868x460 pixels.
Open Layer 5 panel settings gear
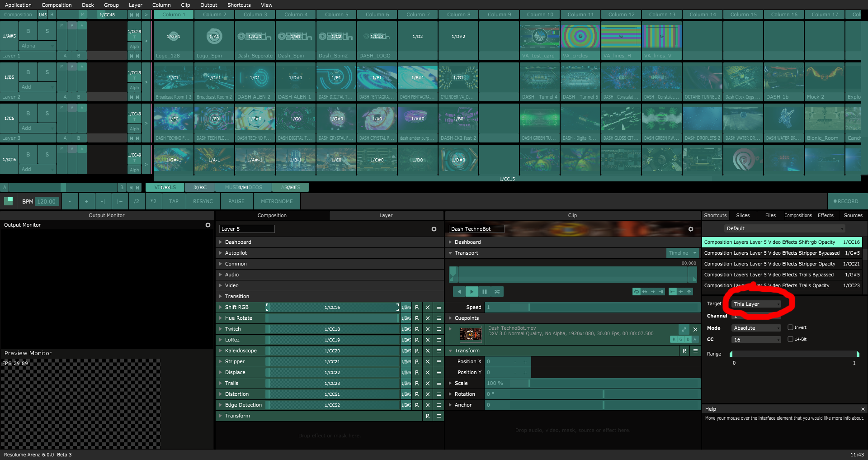434,229
